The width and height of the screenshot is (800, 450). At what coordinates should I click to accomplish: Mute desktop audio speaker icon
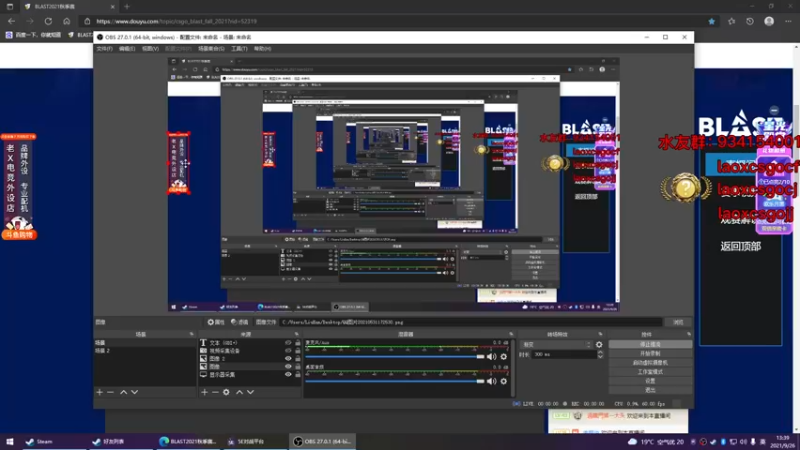tap(491, 381)
